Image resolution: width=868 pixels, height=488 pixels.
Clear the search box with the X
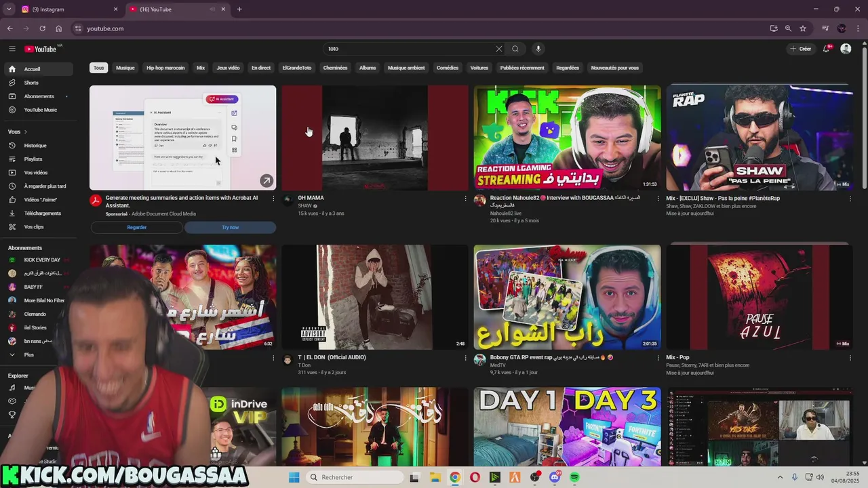click(499, 49)
